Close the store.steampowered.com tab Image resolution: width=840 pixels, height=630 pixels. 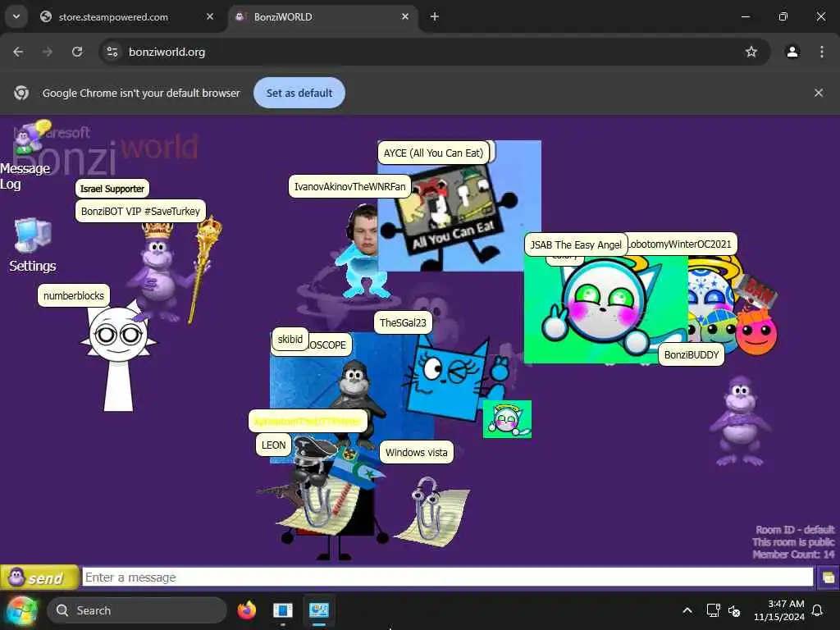point(210,17)
